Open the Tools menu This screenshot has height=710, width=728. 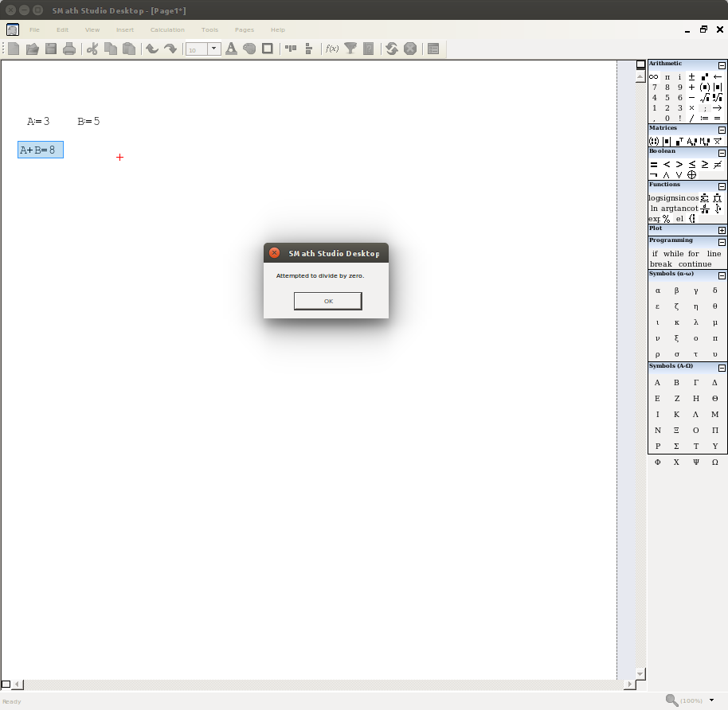pos(209,29)
